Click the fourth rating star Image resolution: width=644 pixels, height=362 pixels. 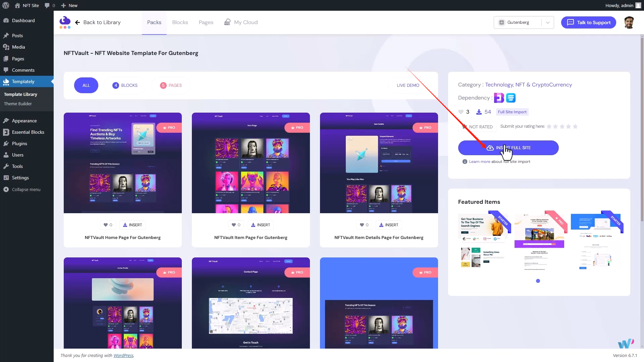point(569,126)
